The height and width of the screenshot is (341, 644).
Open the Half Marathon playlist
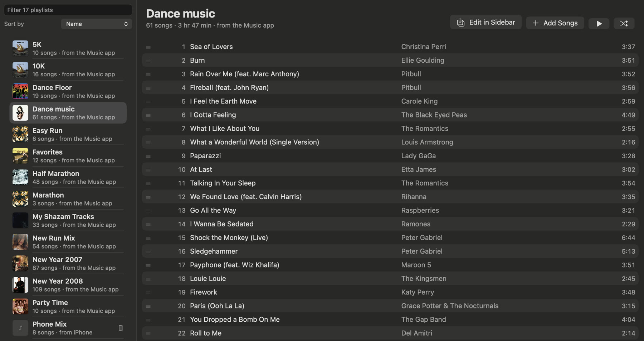pos(68,177)
